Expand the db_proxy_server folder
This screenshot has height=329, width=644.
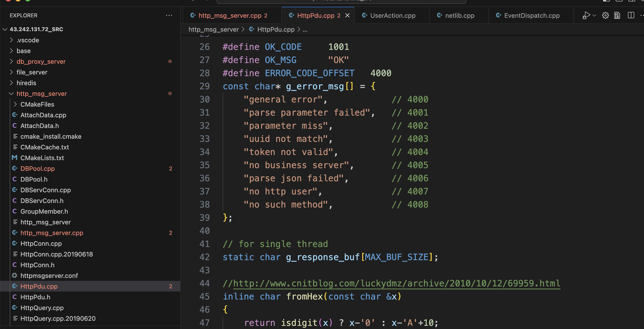[x=90, y=62]
